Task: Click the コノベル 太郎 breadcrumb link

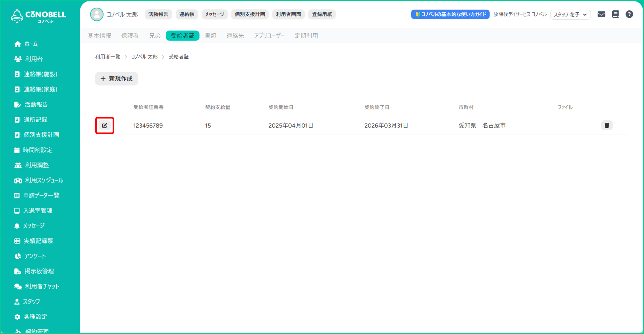Action: 144,57
